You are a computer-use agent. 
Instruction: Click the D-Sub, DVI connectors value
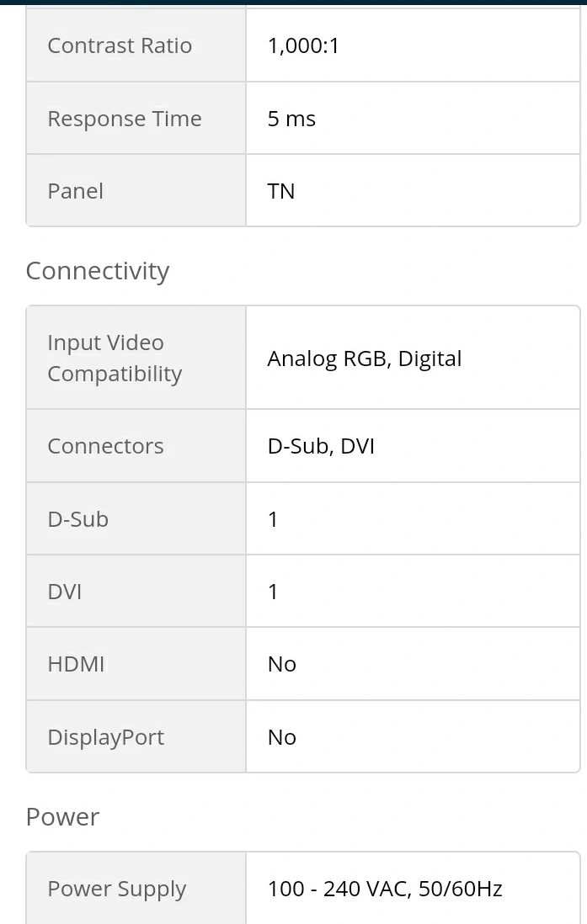click(x=321, y=446)
